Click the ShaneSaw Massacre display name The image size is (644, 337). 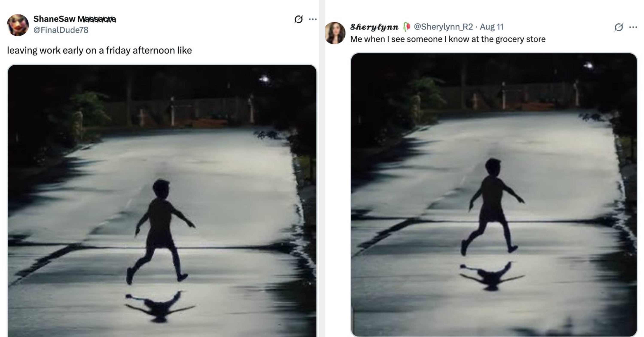point(75,19)
